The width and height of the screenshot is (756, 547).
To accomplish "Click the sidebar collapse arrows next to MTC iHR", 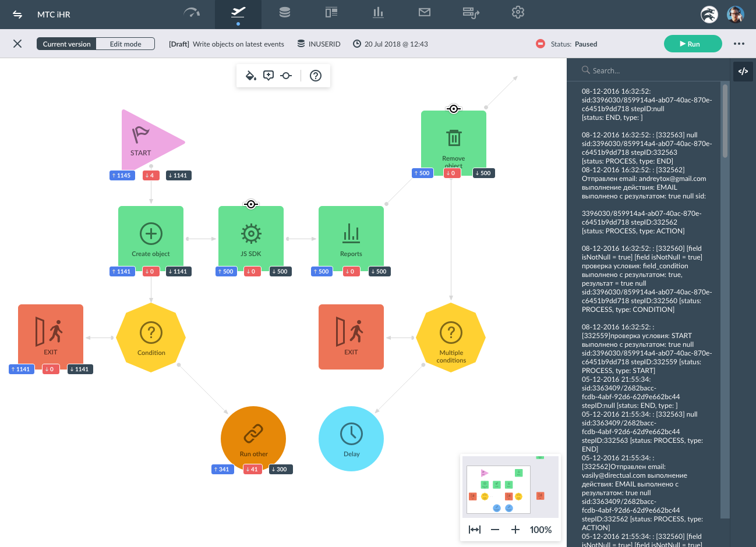I will click(17, 15).
